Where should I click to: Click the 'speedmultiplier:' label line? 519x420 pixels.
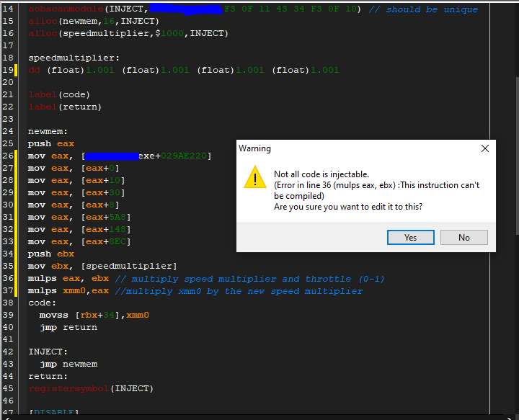coord(74,58)
